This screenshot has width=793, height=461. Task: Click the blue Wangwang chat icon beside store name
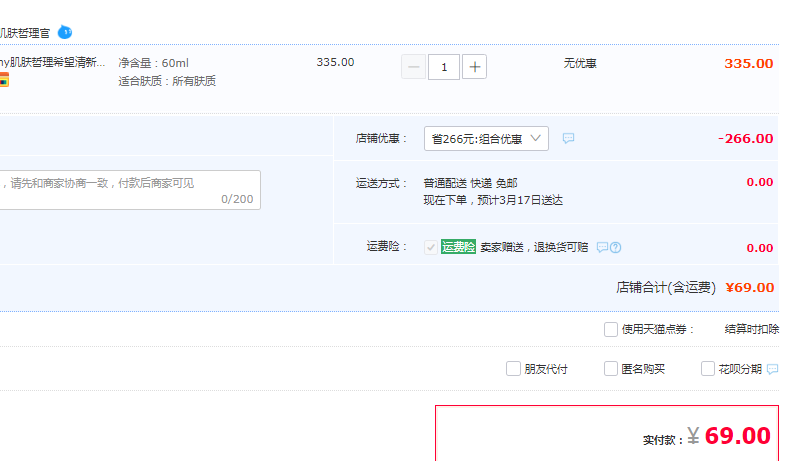tap(65, 32)
